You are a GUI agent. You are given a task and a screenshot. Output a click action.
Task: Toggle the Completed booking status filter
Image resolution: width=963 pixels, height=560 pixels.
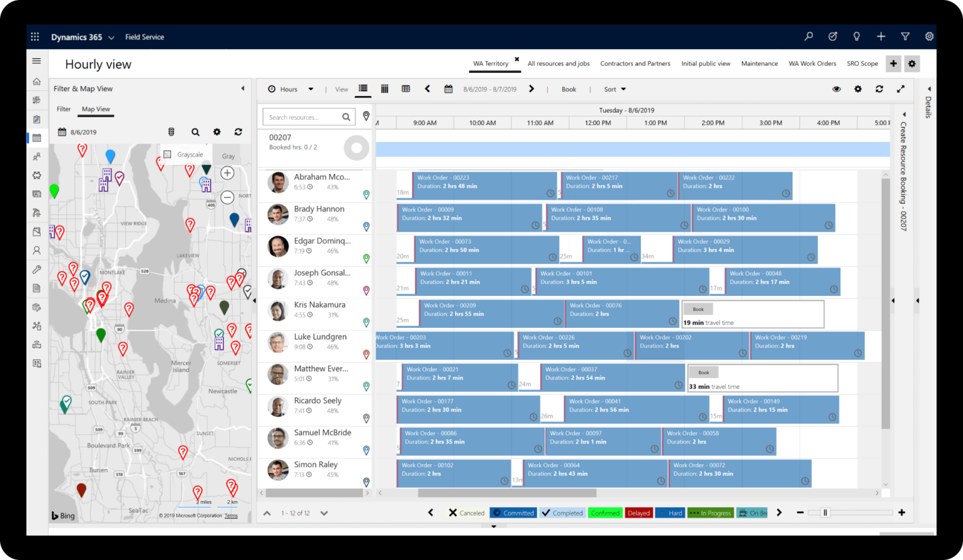(x=562, y=512)
